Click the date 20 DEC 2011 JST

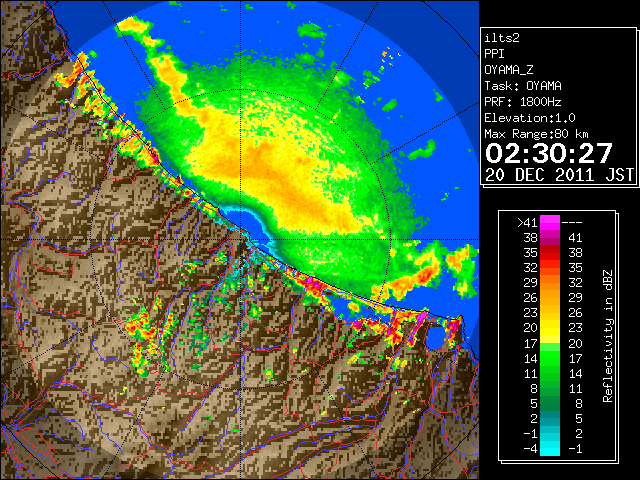(x=559, y=175)
